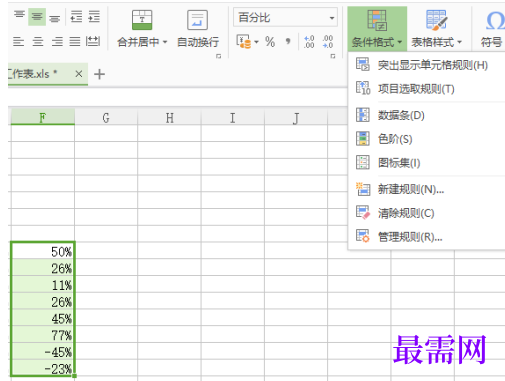This screenshot has width=505, height=381.
Task: Click the cell containing 77%
Action: click(x=43, y=335)
